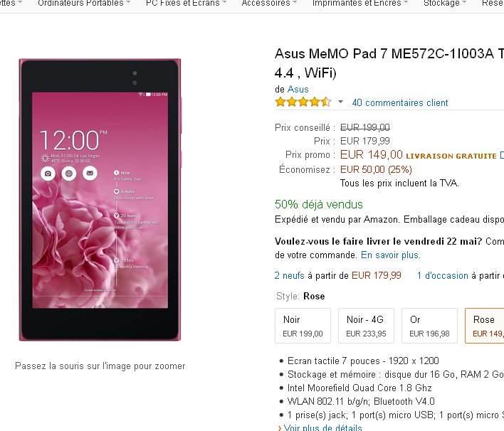This screenshot has height=431, width=504.
Task: Expand Voir plus de détails
Action: 322,428
